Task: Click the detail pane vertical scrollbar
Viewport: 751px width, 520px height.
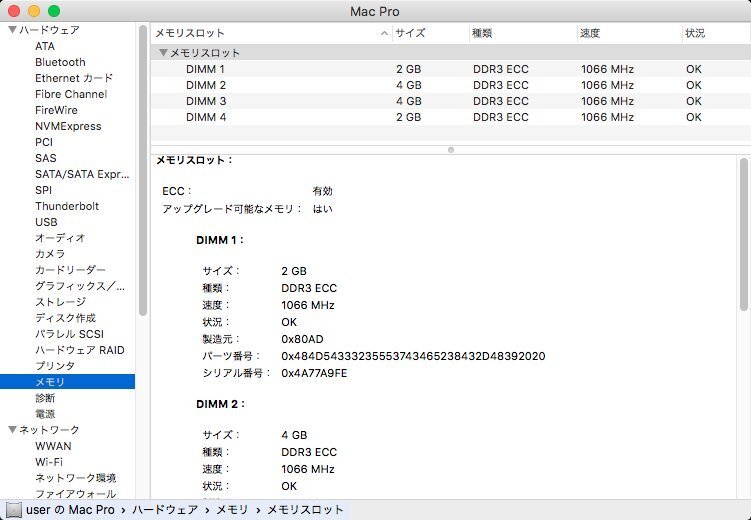Action: click(743, 235)
